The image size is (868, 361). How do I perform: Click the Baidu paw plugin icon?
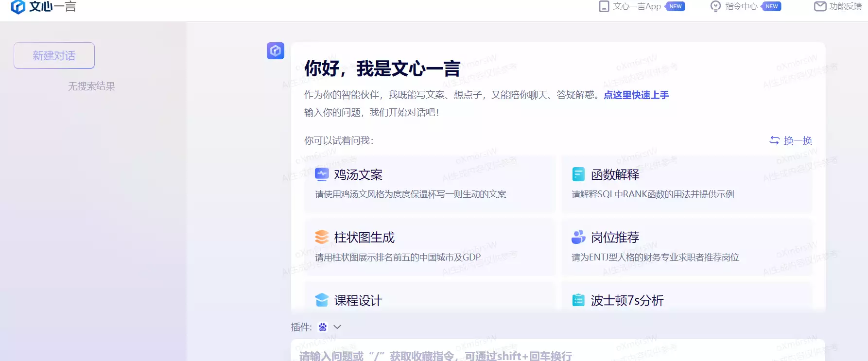click(323, 327)
